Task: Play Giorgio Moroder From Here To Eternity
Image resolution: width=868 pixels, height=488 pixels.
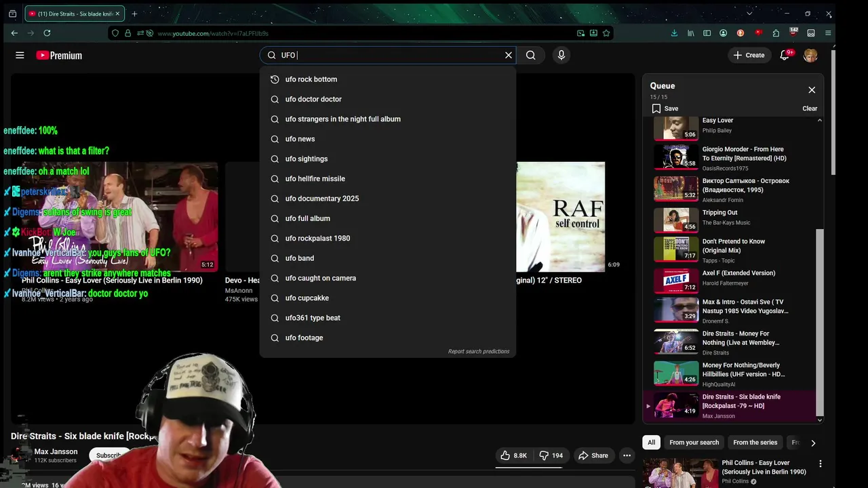Action: pos(730,158)
